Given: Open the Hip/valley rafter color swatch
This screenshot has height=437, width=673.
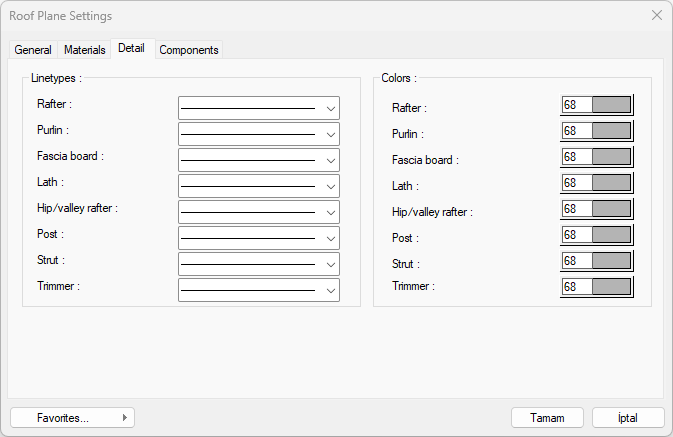Looking at the screenshot, I should pyautogui.click(x=611, y=209).
